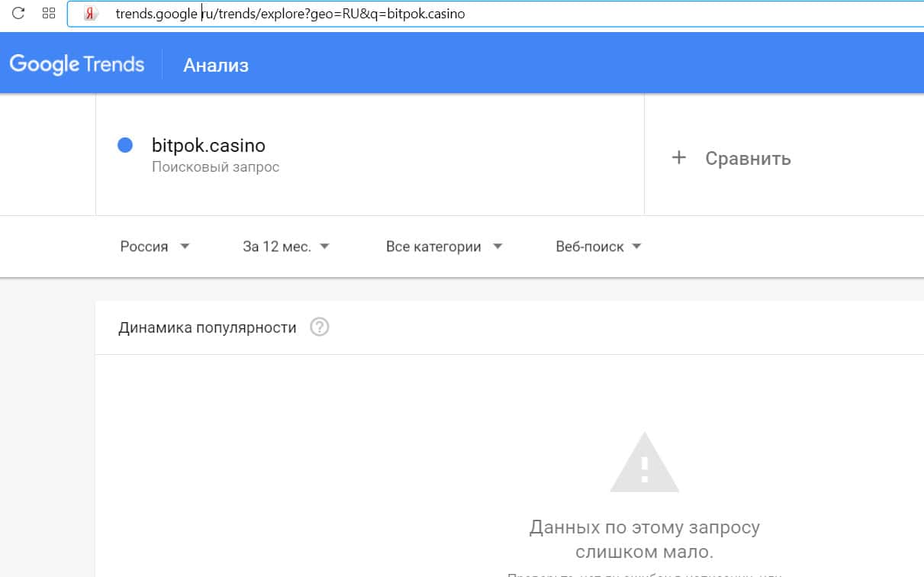Edit the bitpok.casino search term

(208, 145)
